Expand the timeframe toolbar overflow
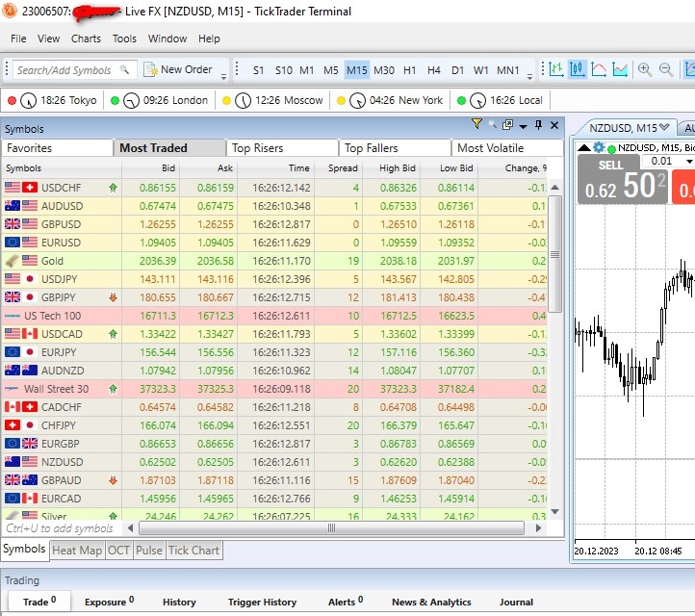This screenshot has height=616, width=695. [530, 77]
